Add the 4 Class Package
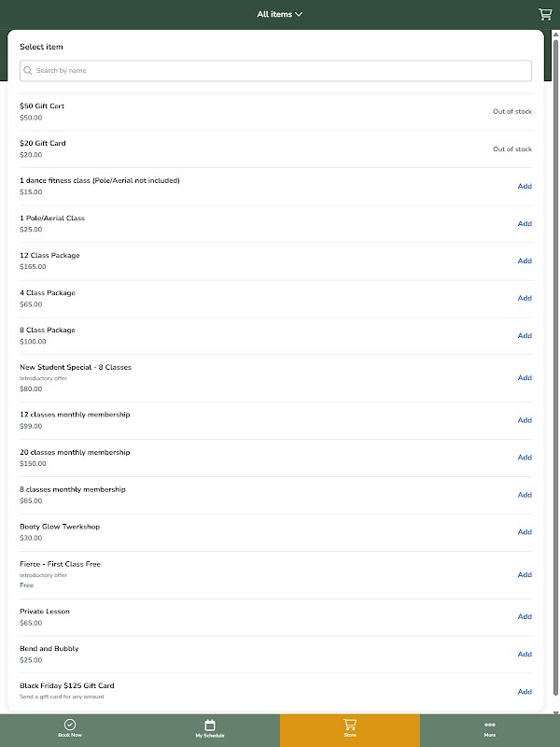560x747 pixels. (x=525, y=299)
